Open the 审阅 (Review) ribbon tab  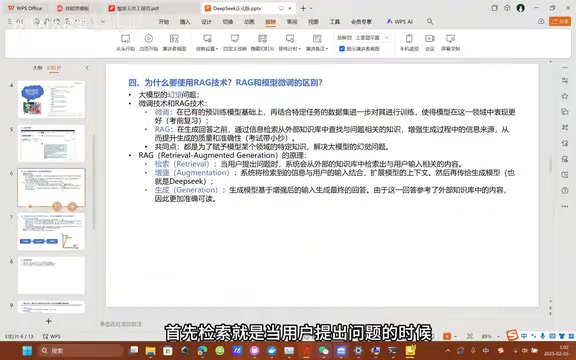292,22
